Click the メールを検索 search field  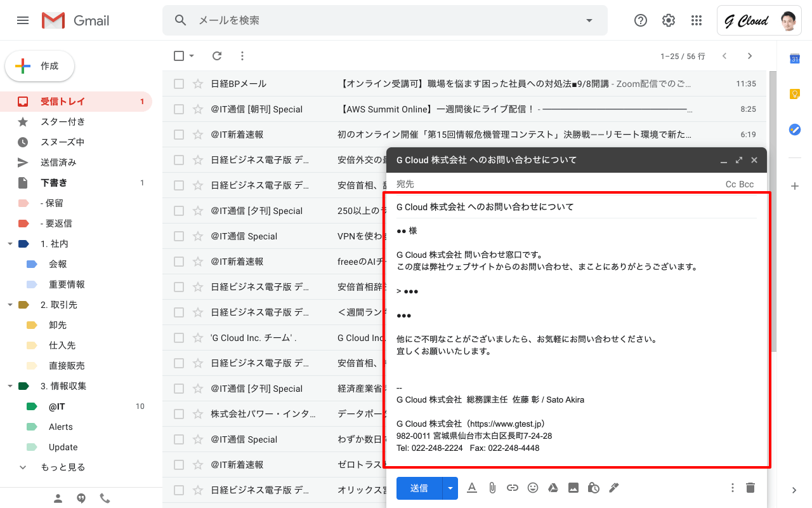point(384,20)
